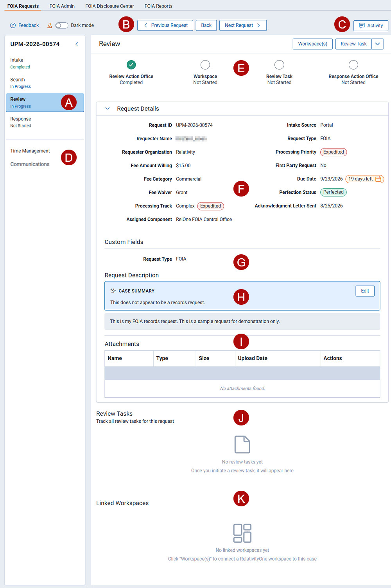Open the Response stage in sidebar

[x=45, y=122]
